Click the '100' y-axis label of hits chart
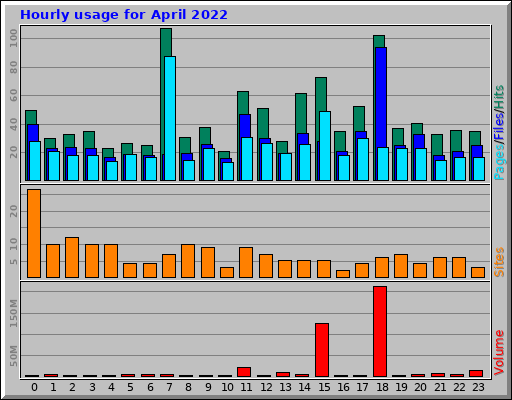This screenshot has height=400, width=512. coord(13,38)
